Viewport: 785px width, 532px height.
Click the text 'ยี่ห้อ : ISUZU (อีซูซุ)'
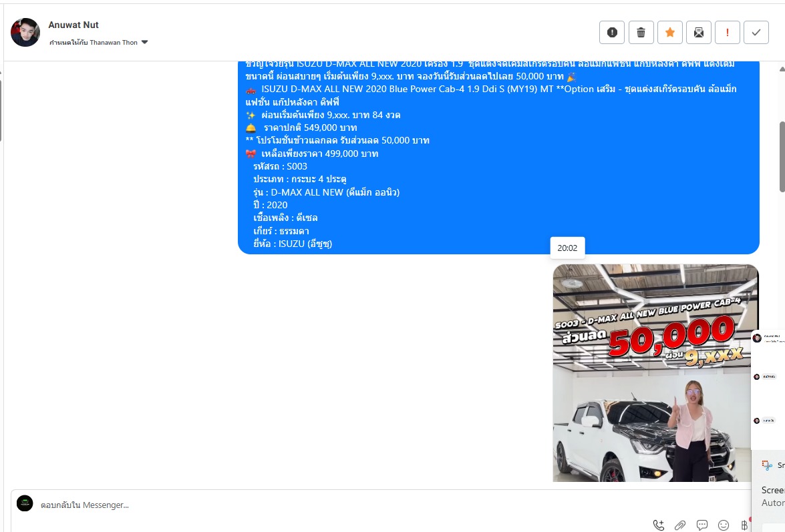[x=293, y=244]
